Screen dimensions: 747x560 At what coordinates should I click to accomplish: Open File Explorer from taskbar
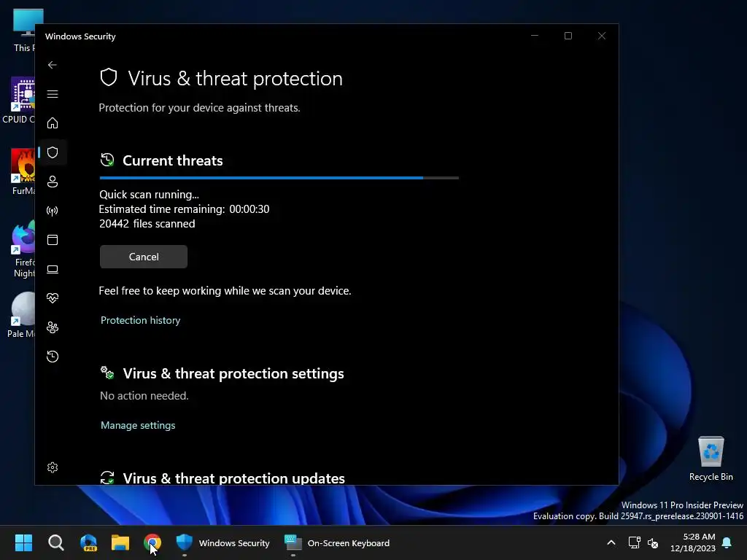(x=120, y=542)
